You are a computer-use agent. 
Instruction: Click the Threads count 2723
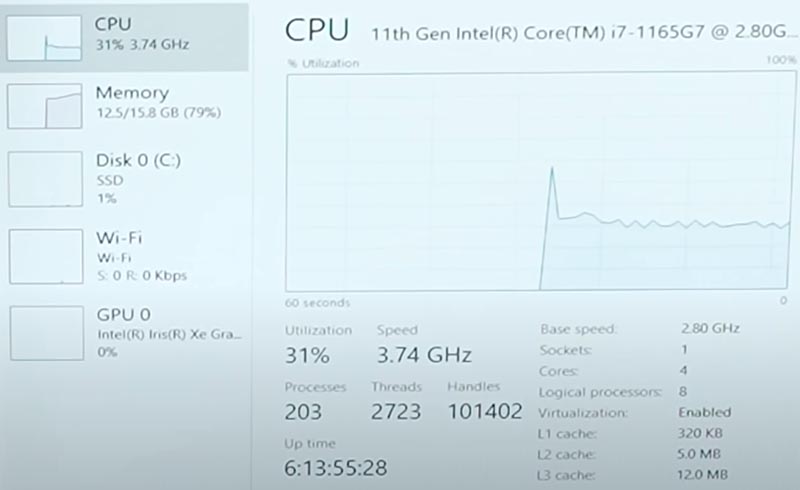[396, 411]
